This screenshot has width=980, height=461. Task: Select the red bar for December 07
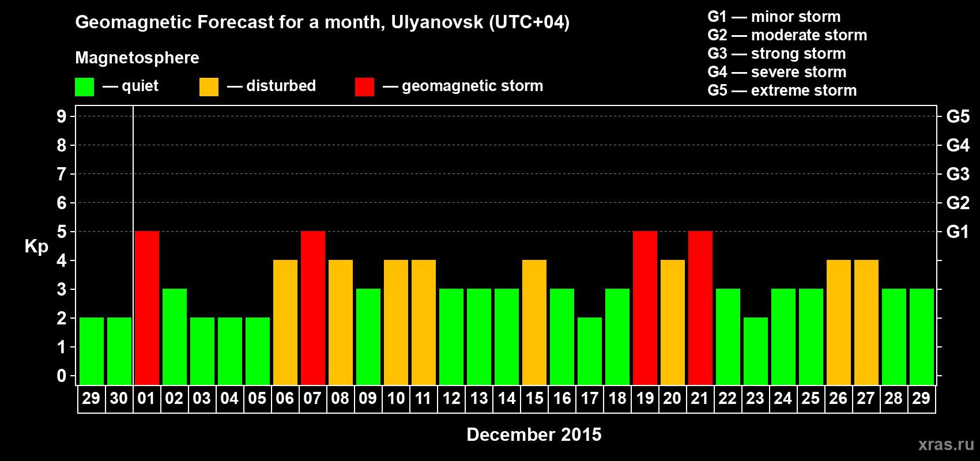313,308
